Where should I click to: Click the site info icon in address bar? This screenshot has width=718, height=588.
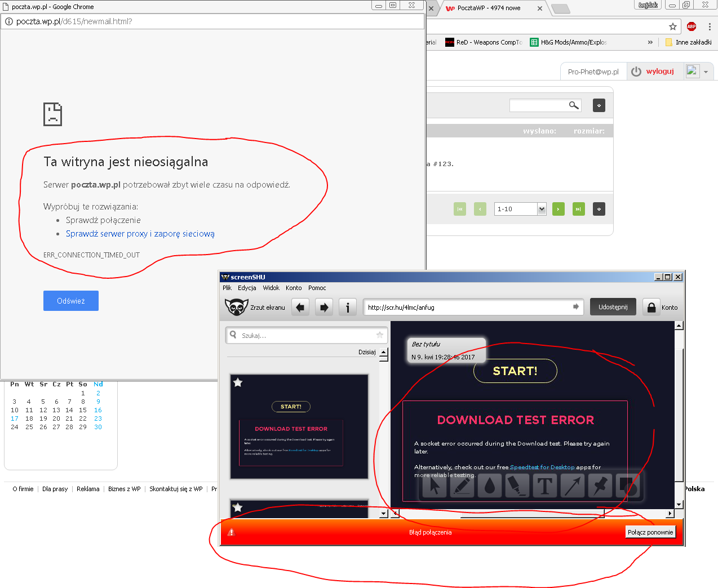coord(9,21)
